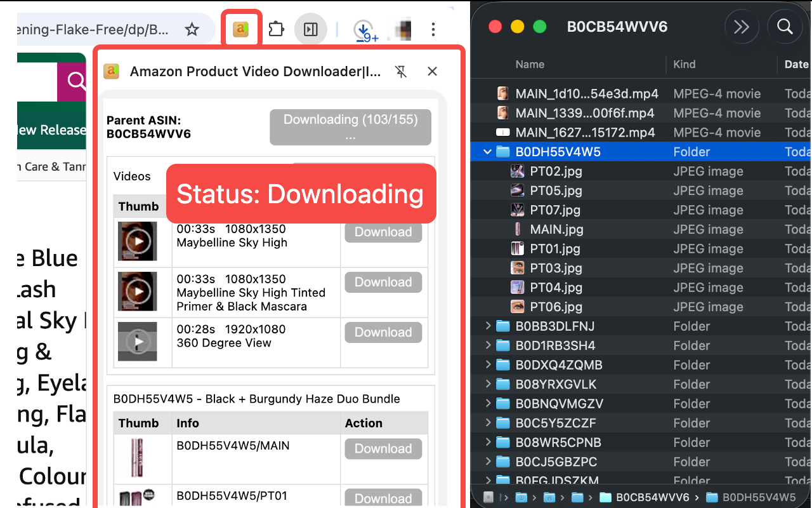Go to B0CB54WVV6 in Finder path bar
The width and height of the screenshot is (812, 508).
tap(646, 497)
